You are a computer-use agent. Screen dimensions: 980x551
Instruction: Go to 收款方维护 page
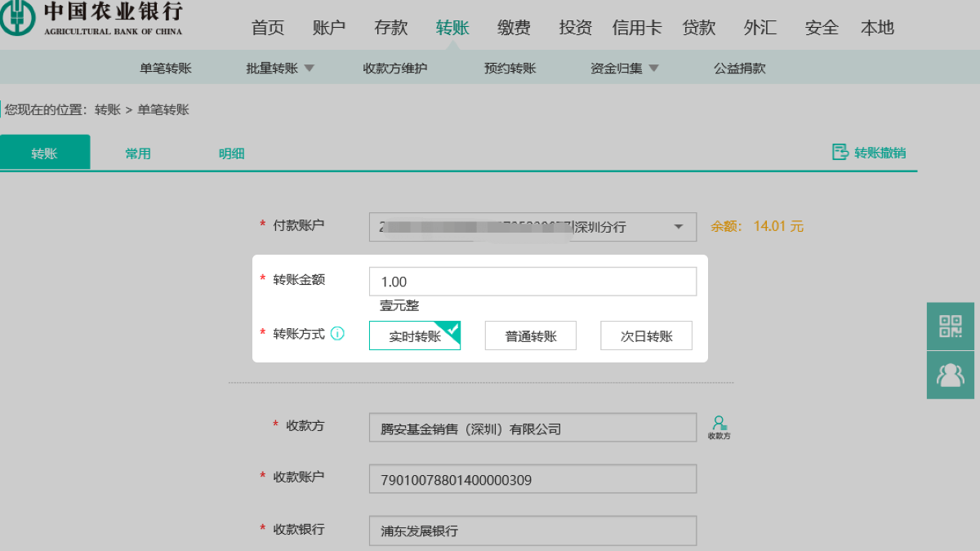pos(395,69)
